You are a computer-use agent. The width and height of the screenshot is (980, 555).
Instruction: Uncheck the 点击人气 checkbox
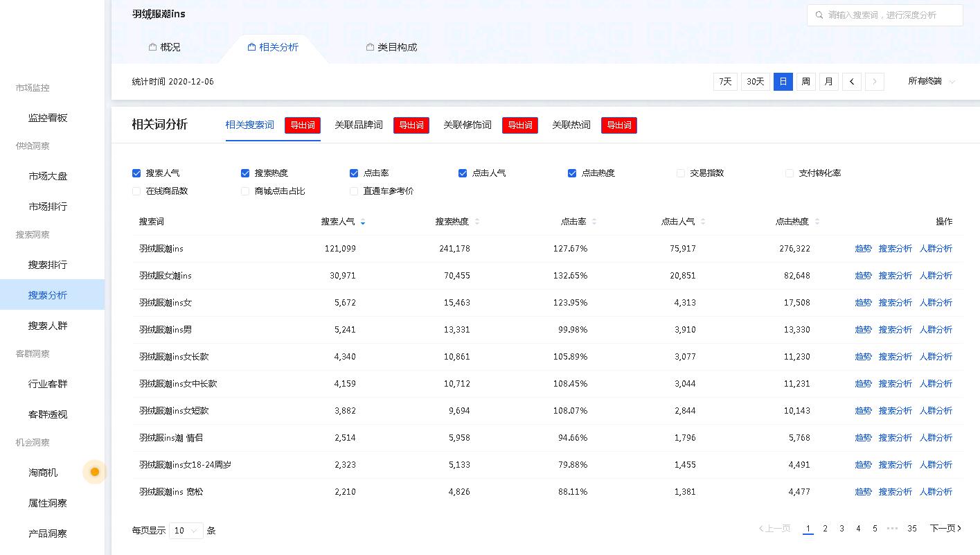pos(463,173)
